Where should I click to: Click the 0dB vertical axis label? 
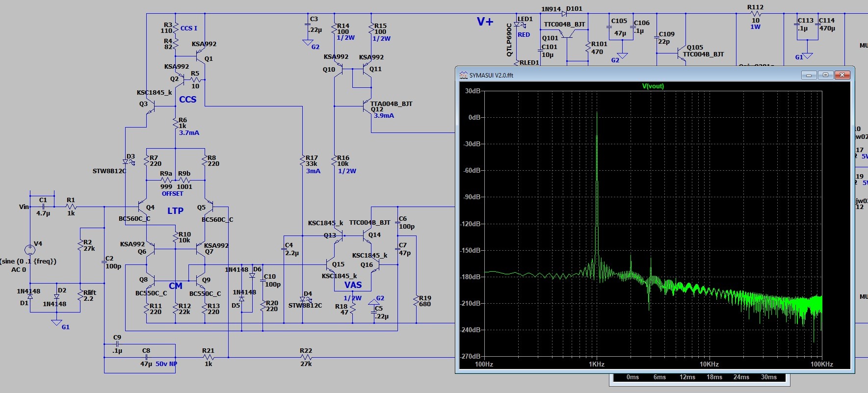pos(474,117)
